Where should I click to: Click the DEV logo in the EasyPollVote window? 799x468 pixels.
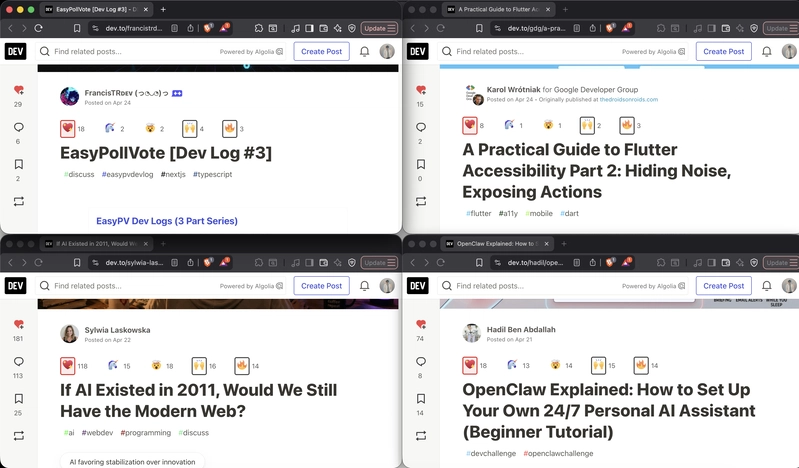pyautogui.click(x=15, y=51)
